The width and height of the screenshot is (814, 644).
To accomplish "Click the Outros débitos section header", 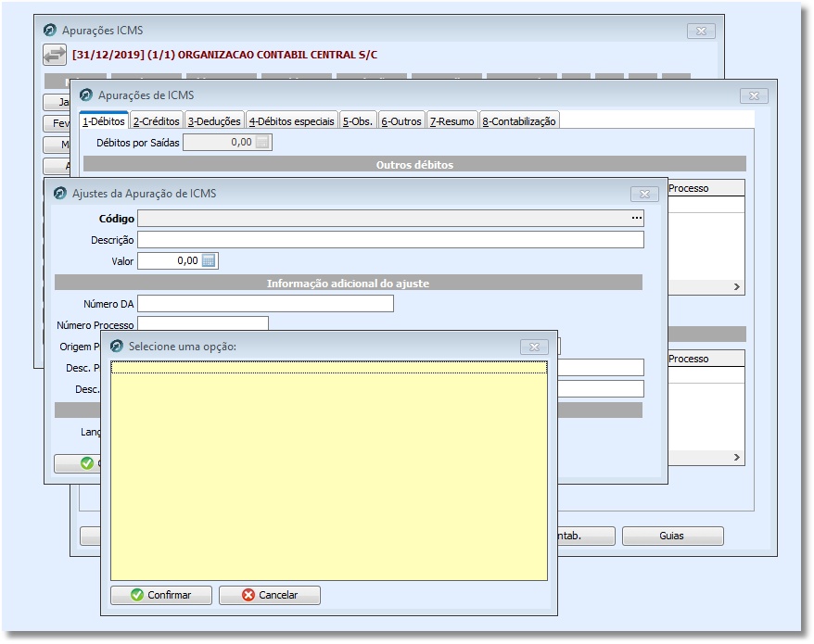I will (x=414, y=165).
